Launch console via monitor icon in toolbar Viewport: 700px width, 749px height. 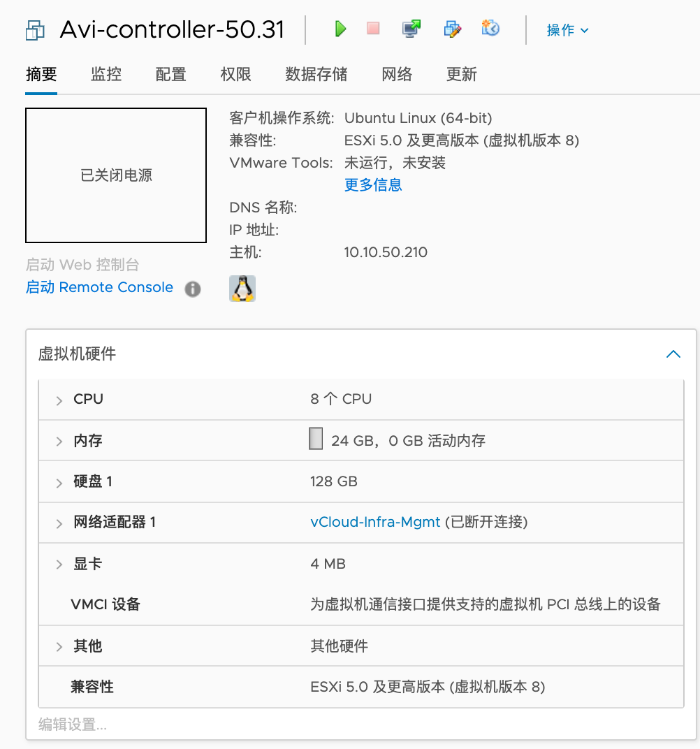click(x=411, y=29)
